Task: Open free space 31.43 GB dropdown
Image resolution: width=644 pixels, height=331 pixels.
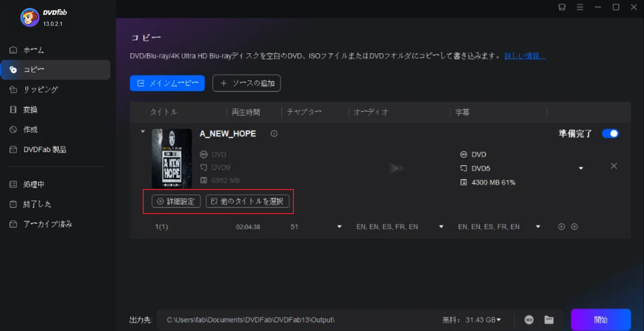Action: tap(499, 320)
